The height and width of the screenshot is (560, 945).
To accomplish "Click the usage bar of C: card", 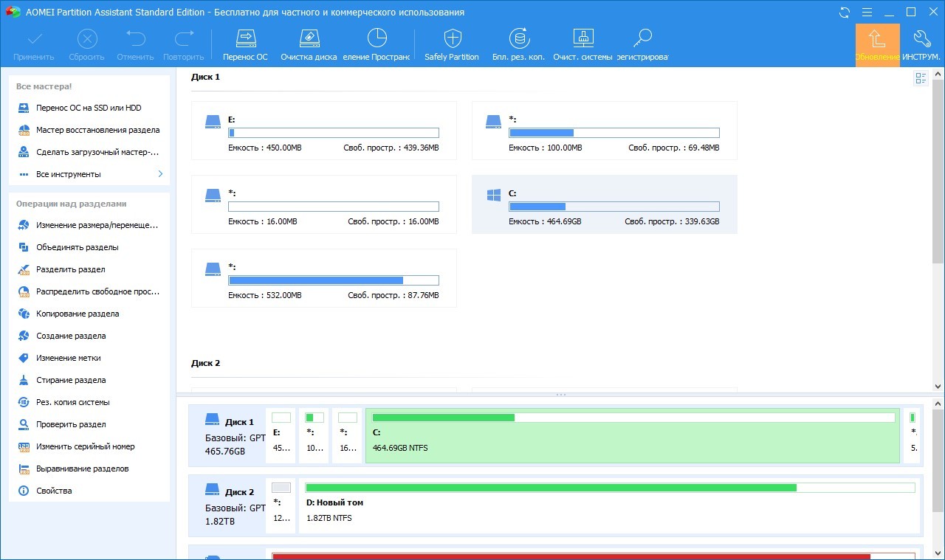I will 614,207.
